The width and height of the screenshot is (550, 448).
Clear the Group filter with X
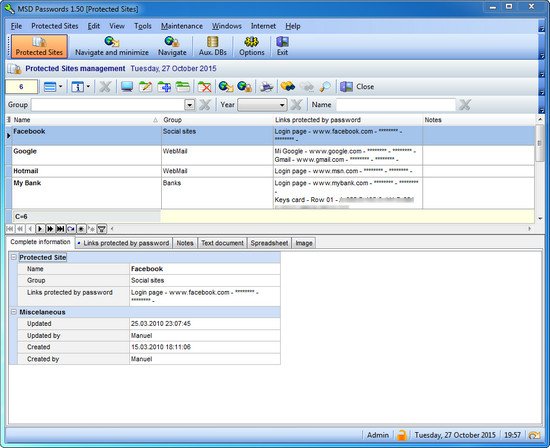pyautogui.click(x=205, y=105)
